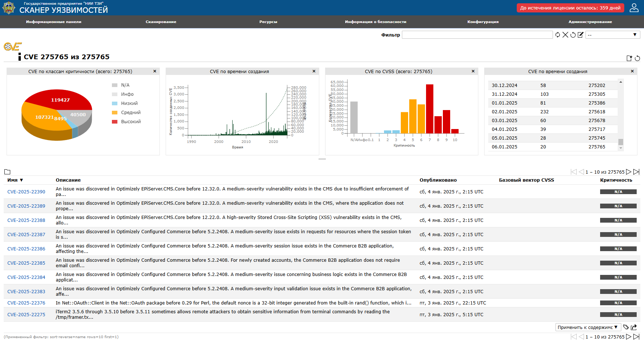Viewport: 644px width, 363px height.
Task: Open the saved filters dropdown
Action: pyautogui.click(x=613, y=35)
